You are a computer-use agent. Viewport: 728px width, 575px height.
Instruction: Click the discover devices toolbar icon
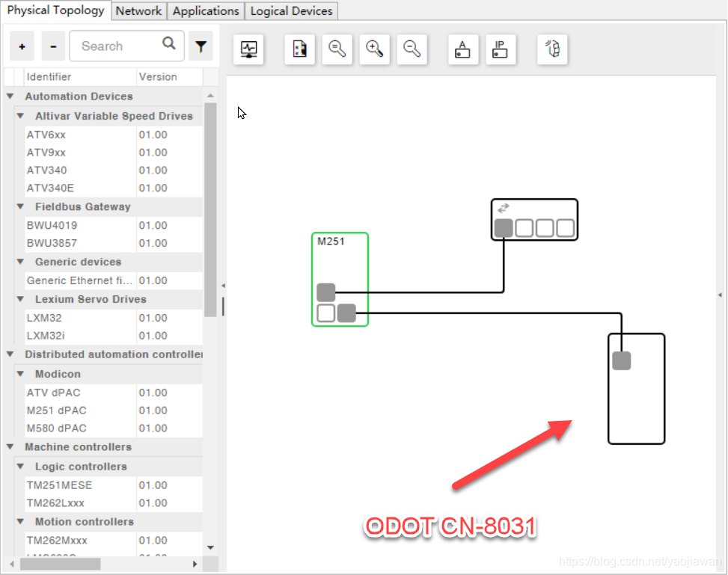[552, 49]
